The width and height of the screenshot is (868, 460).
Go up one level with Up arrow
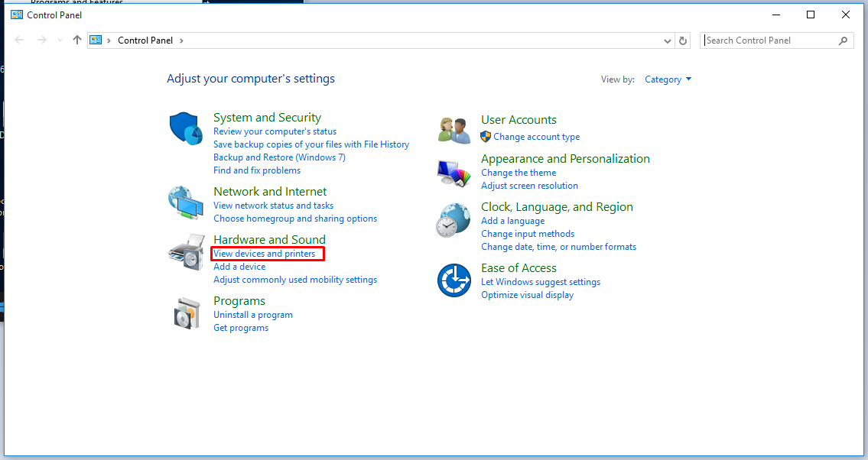(76, 40)
